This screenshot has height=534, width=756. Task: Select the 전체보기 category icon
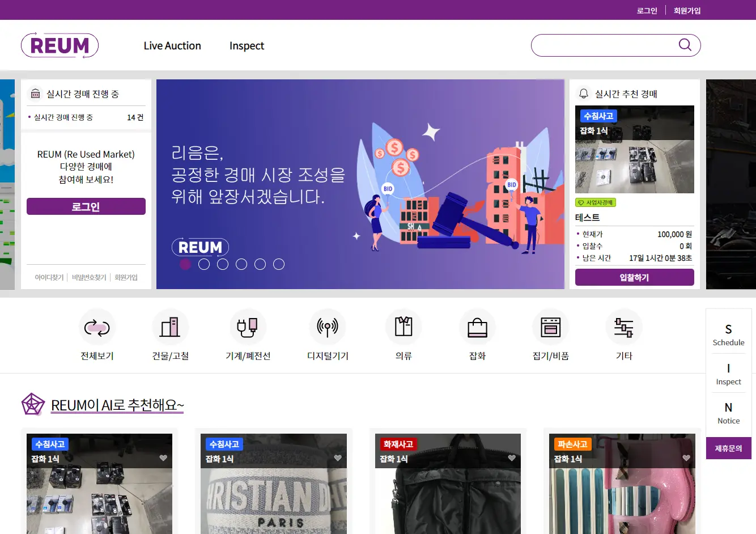click(97, 328)
